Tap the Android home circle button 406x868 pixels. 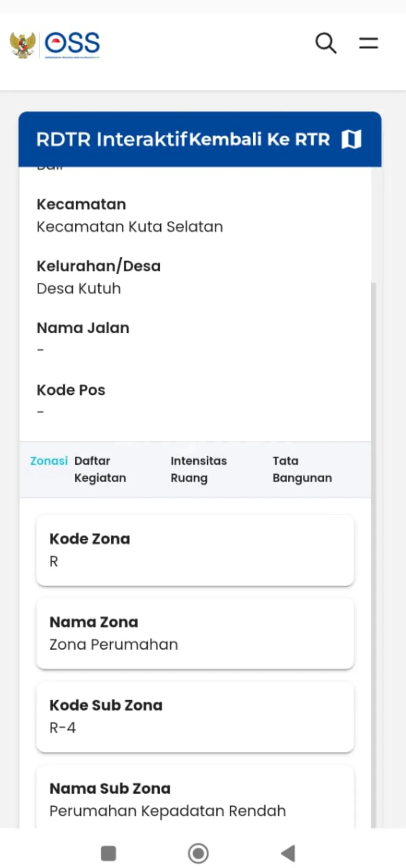(x=198, y=853)
